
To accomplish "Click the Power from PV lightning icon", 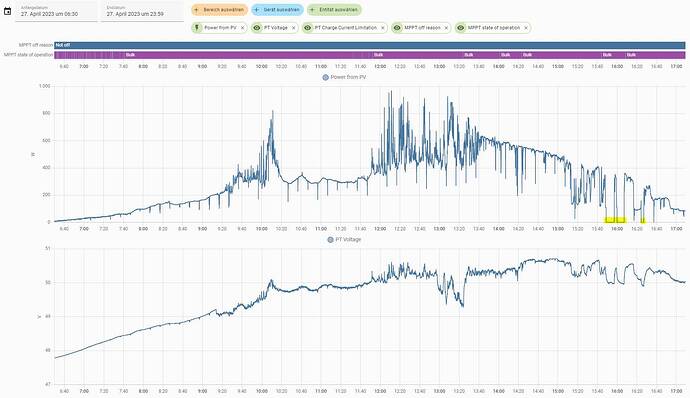I will (x=197, y=28).
